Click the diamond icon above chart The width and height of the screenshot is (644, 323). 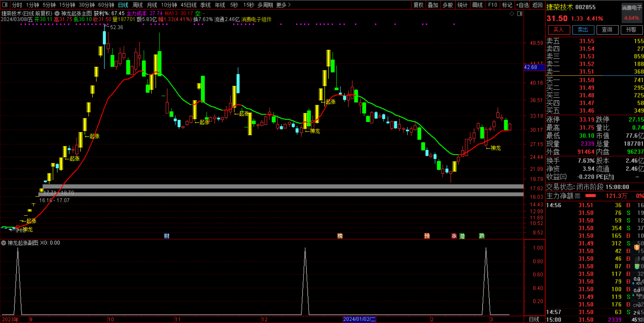tap(512, 14)
